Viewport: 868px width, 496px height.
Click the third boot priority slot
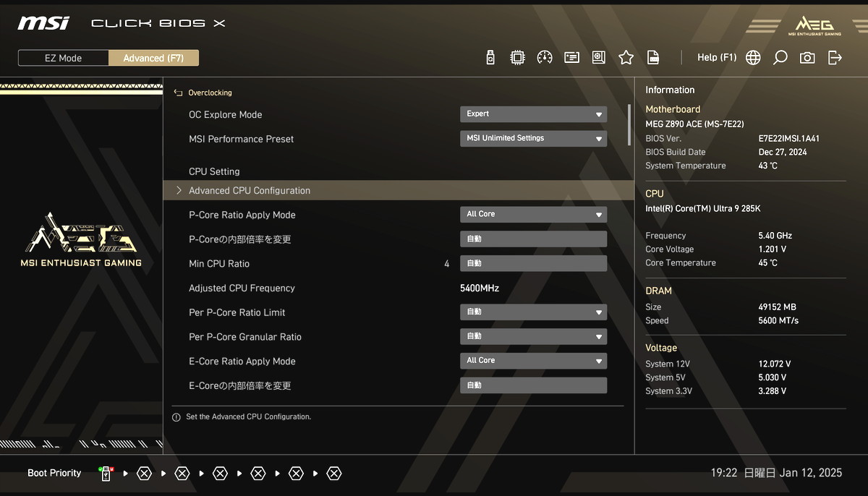pos(182,474)
